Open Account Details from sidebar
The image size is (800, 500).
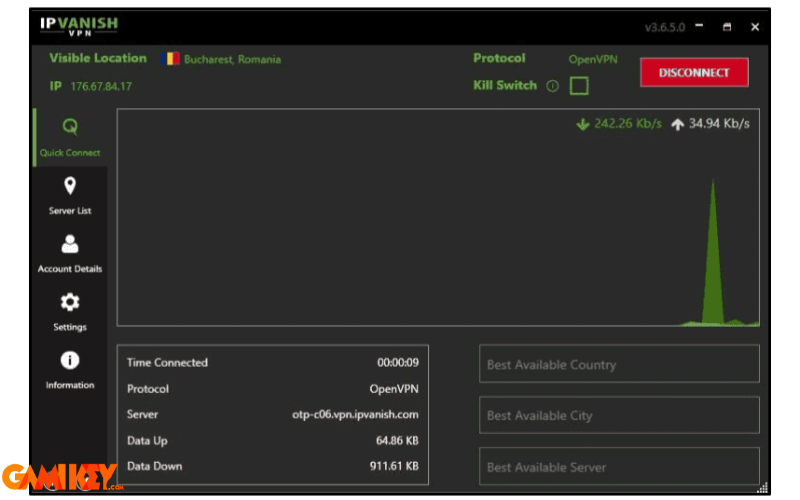click(70, 254)
